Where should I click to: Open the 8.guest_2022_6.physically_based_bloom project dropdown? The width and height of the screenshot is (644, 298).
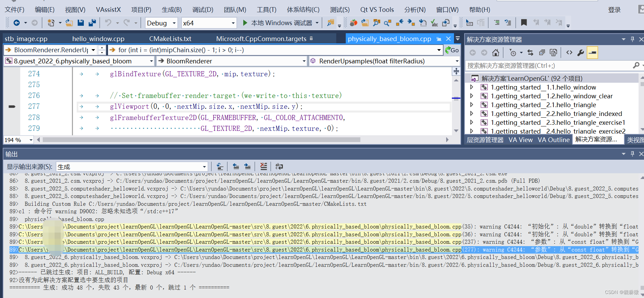79,61
